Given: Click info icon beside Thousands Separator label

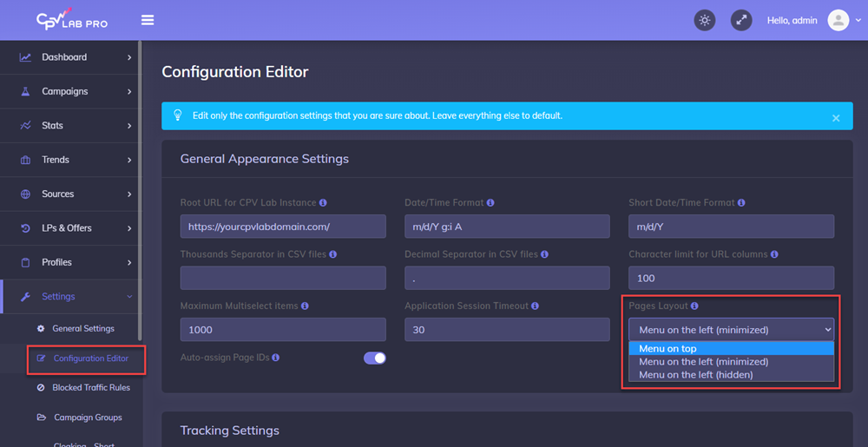Looking at the screenshot, I should coord(332,254).
